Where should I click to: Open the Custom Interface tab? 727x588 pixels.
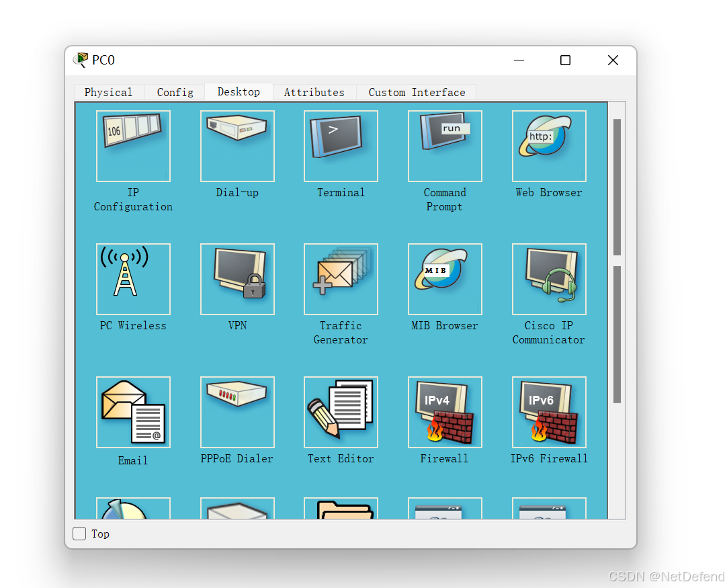(x=417, y=92)
